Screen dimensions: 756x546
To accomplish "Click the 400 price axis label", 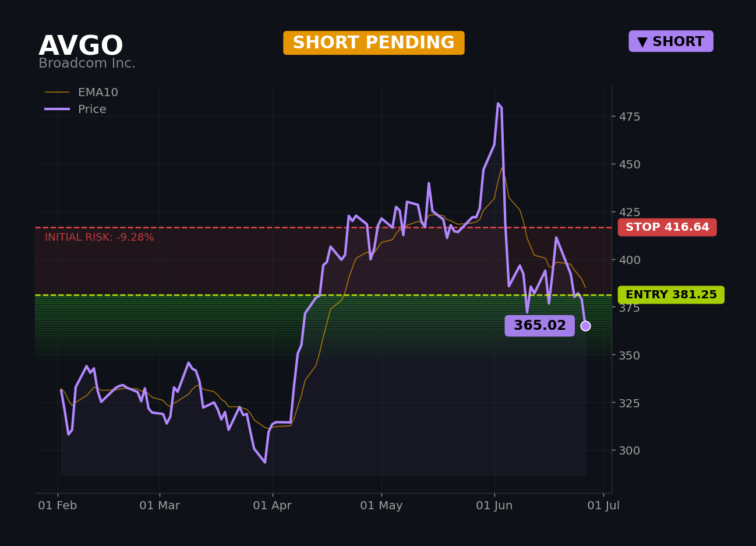I will pos(629,260).
